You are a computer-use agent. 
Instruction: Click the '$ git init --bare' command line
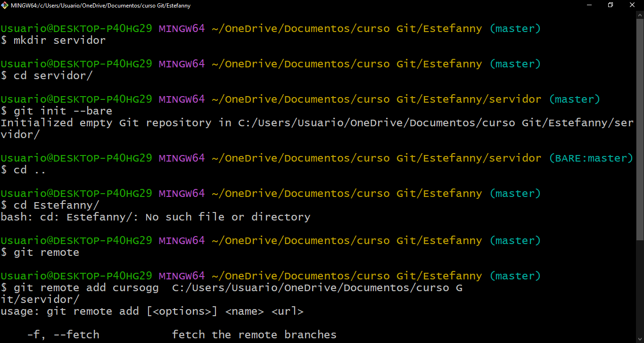point(57,111)
